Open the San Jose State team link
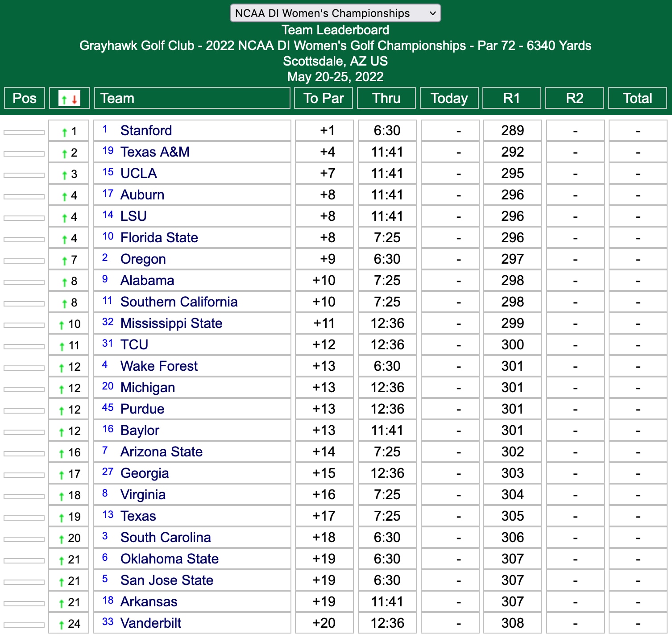The image size is (672, 638). [x=166, y=580]
